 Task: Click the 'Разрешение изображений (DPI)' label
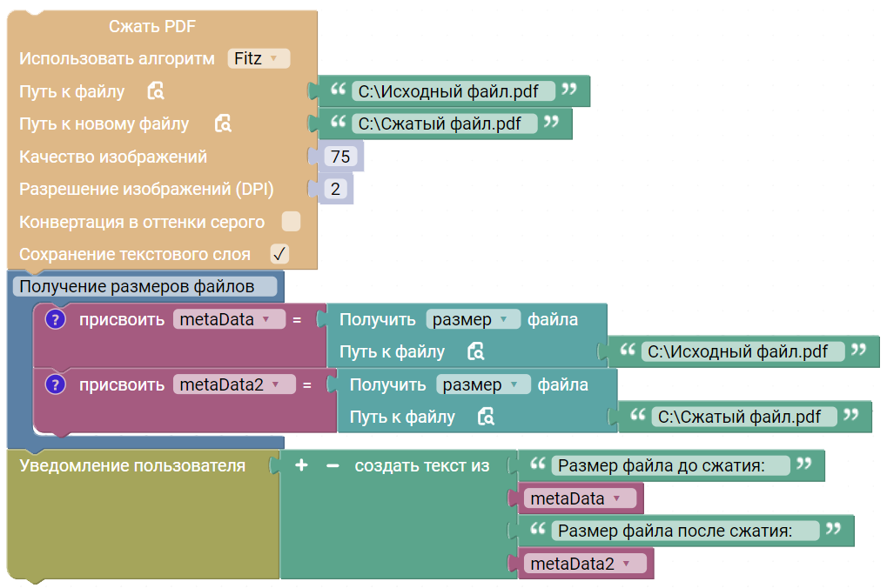(146, 189)
